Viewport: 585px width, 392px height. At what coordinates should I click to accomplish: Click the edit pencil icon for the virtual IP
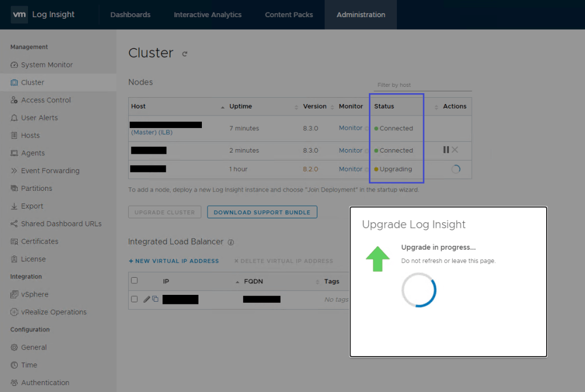(146, 299)
